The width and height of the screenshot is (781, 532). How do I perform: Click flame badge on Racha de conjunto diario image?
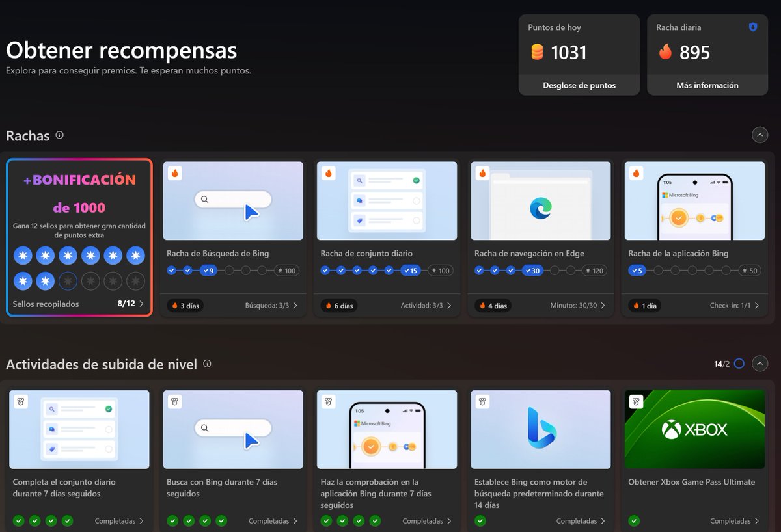point(328,173)
